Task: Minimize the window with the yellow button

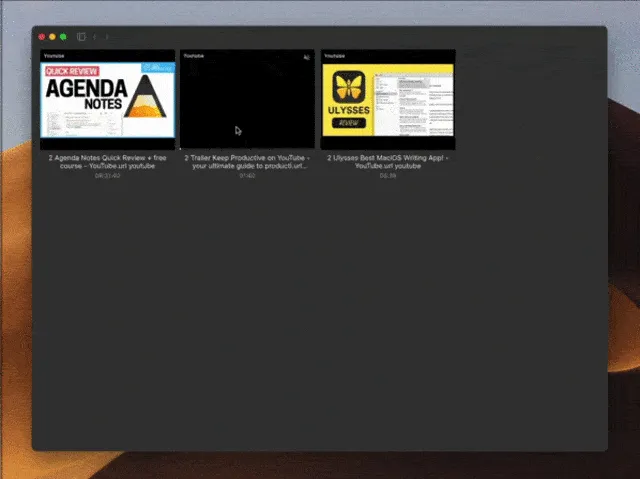Action: tap(52, 37)
